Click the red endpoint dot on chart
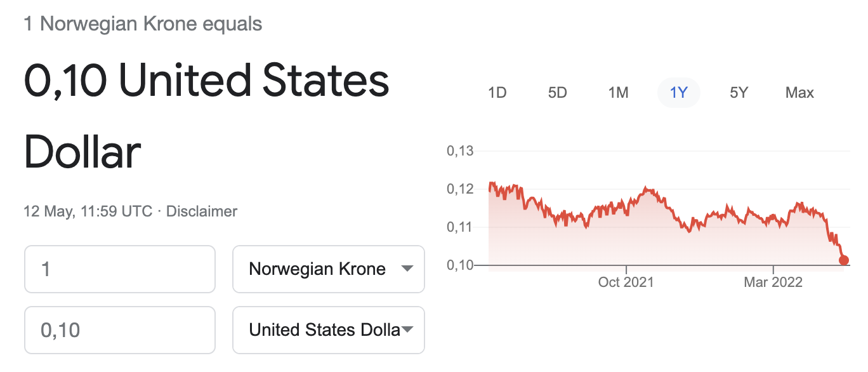This screenshot has height=372, width=868. 843,260
